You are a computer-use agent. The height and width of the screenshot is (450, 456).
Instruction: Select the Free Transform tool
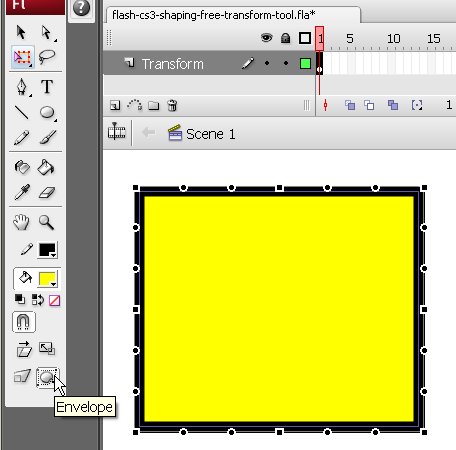[22, 57]
